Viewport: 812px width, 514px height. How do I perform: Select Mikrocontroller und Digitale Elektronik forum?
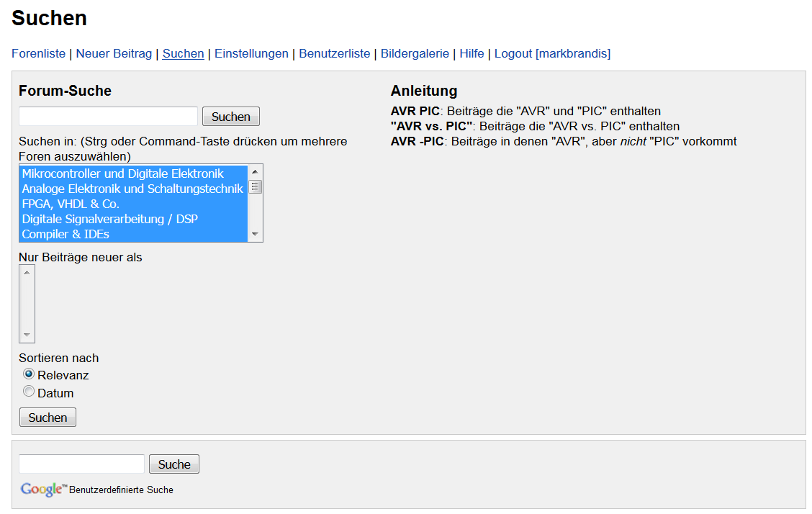133,173
